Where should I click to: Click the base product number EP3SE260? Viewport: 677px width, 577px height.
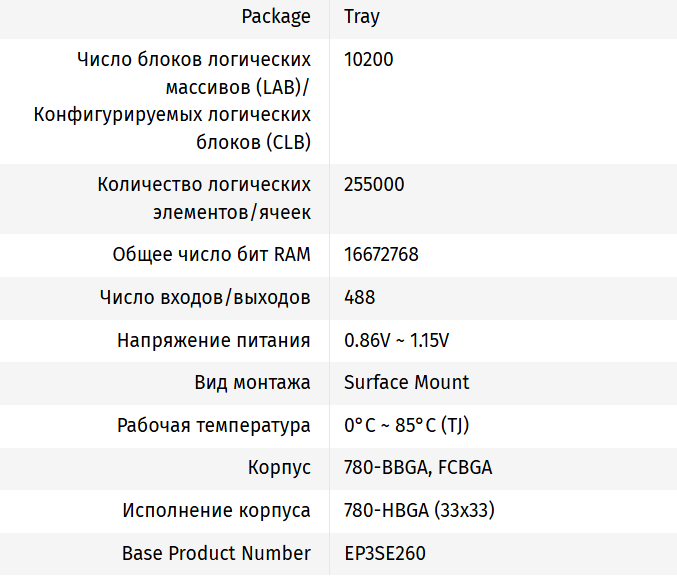click(390, 553)
